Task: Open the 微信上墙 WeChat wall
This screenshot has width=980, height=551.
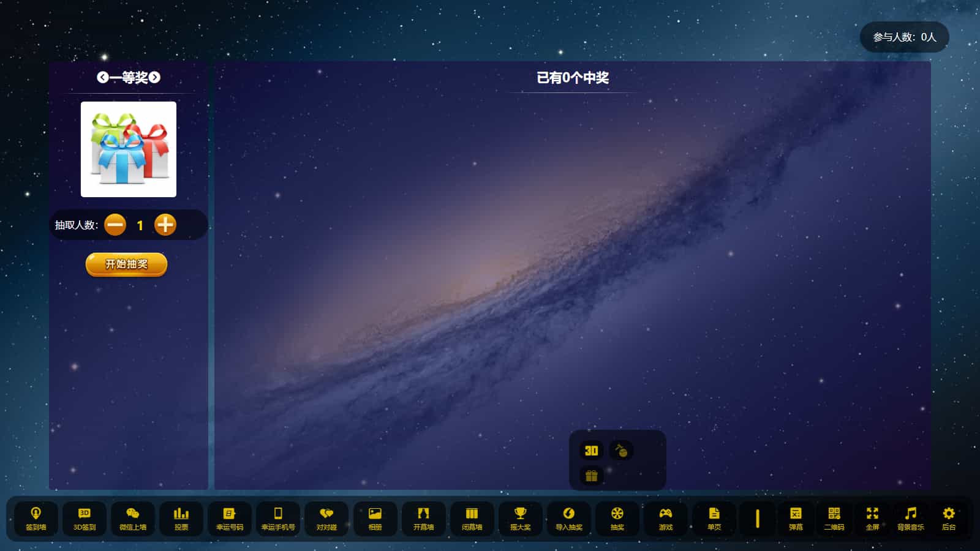Action: (x=133, y=518)
